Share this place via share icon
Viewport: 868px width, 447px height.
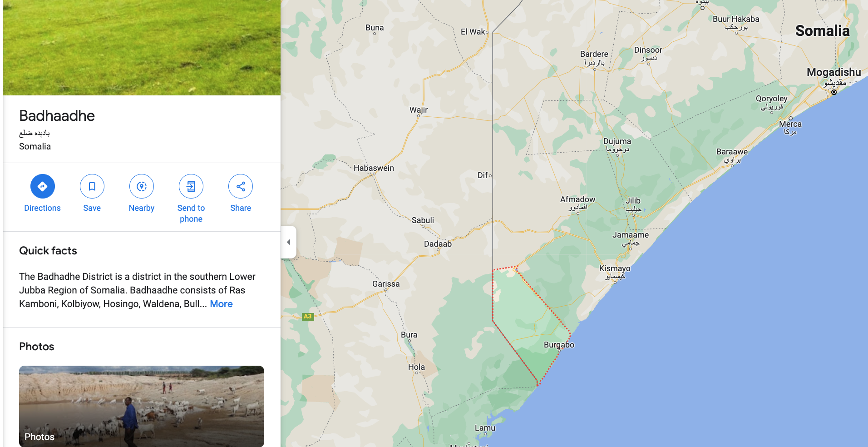point(241,186)
